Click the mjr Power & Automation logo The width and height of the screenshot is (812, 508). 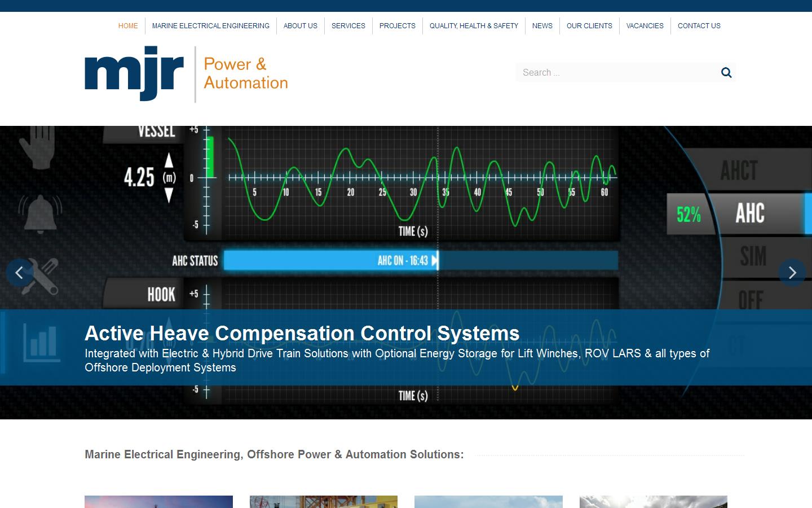(x=186, y=74)
